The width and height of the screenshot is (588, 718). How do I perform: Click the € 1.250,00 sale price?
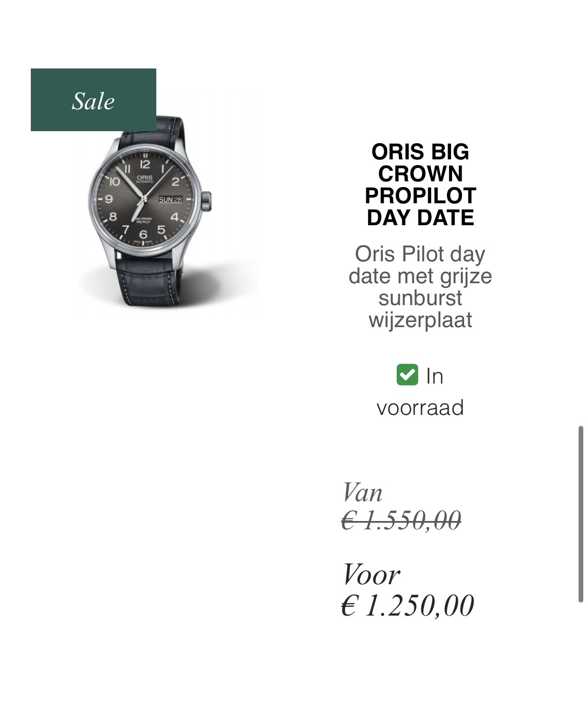coord(408,606)
